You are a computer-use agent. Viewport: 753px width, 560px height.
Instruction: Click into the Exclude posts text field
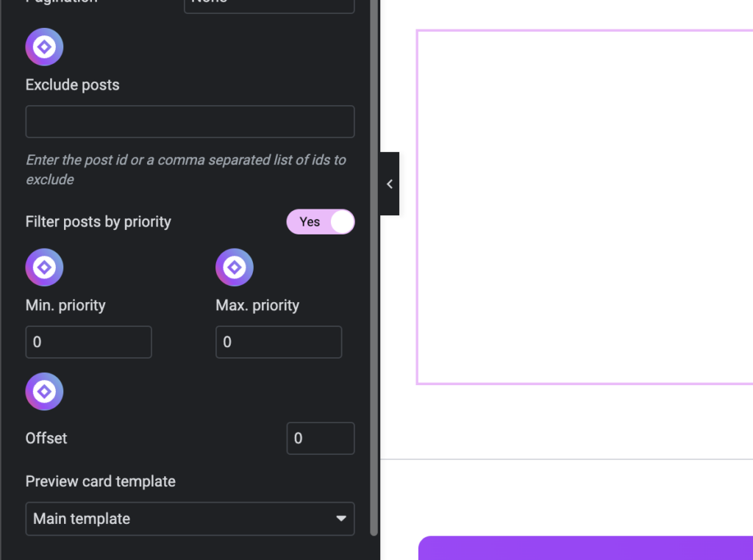point(190,122)
